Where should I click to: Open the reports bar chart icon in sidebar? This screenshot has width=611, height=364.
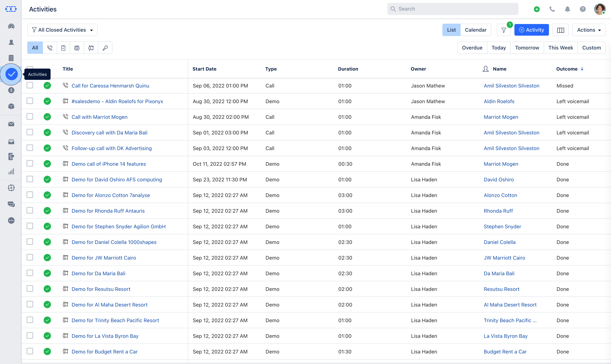click(11, 172)
